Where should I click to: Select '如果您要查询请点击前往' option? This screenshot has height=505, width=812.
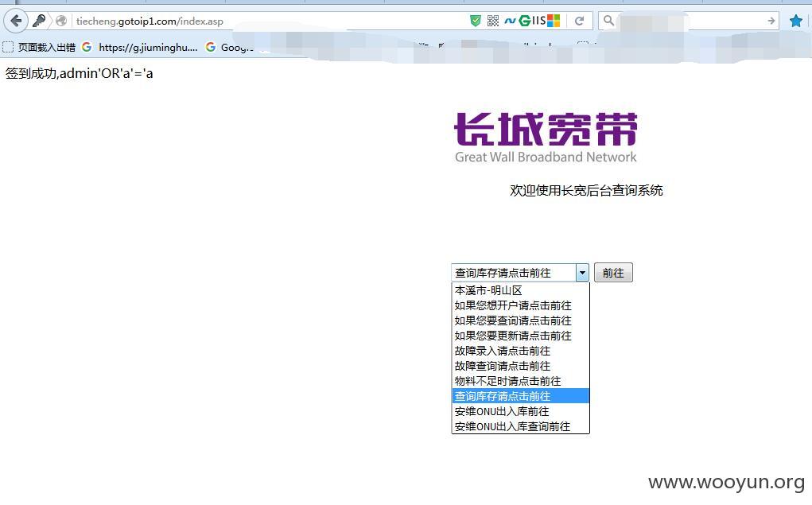point(520,320)
